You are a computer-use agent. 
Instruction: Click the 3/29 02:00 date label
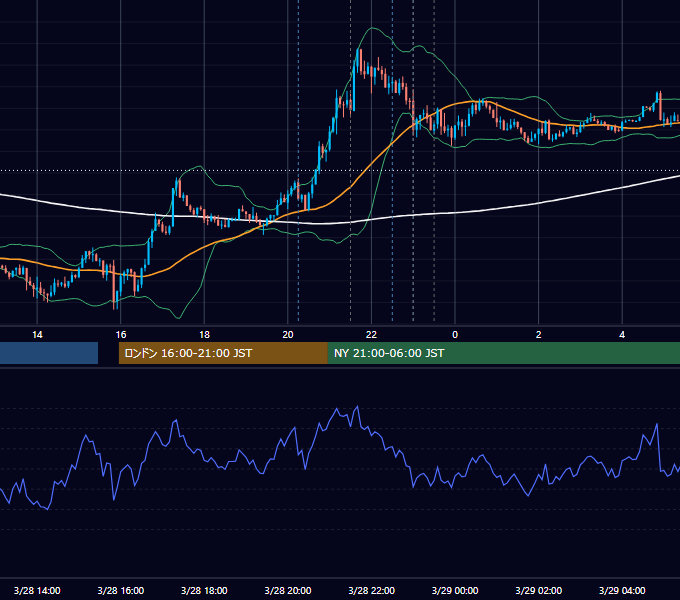[x=539, y=590]
